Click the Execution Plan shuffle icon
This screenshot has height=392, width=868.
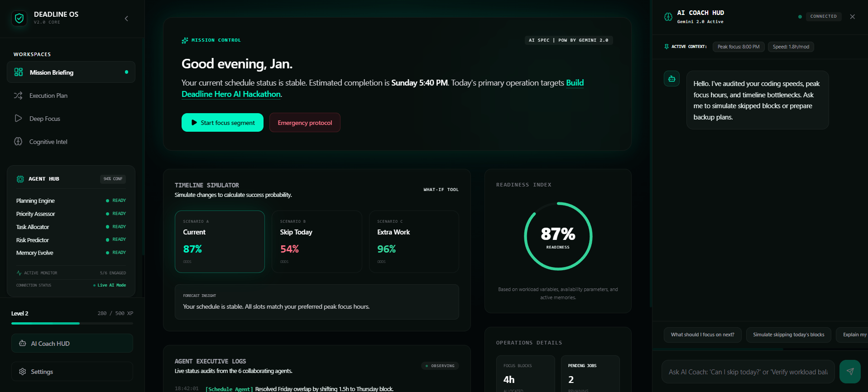18,96
